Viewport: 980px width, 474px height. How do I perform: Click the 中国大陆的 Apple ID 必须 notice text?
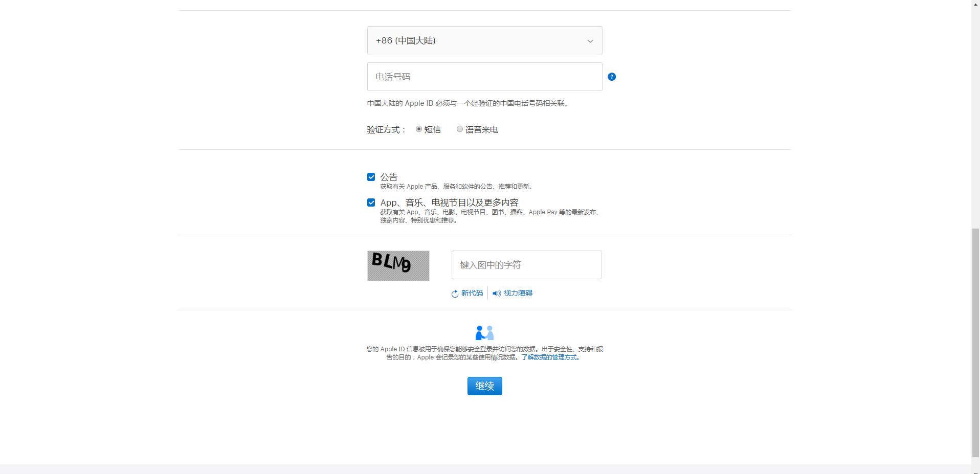(x=467, y=103)
